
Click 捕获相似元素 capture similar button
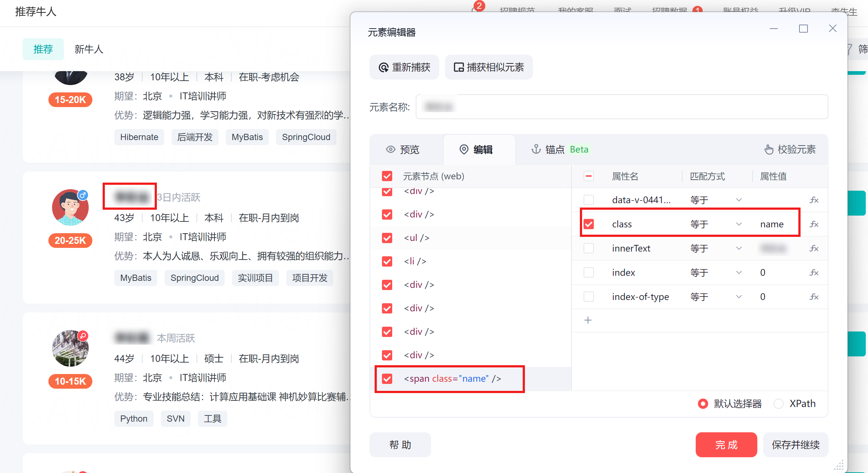click(489, 67)
